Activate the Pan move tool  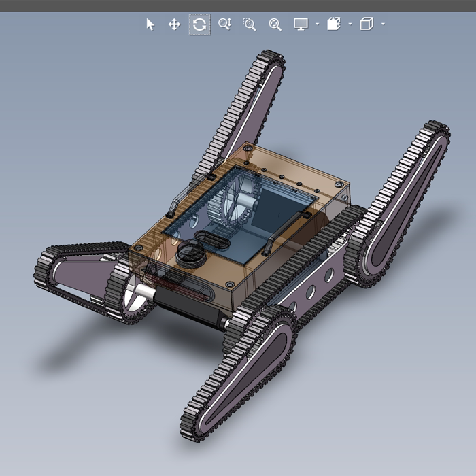(174, 24)
